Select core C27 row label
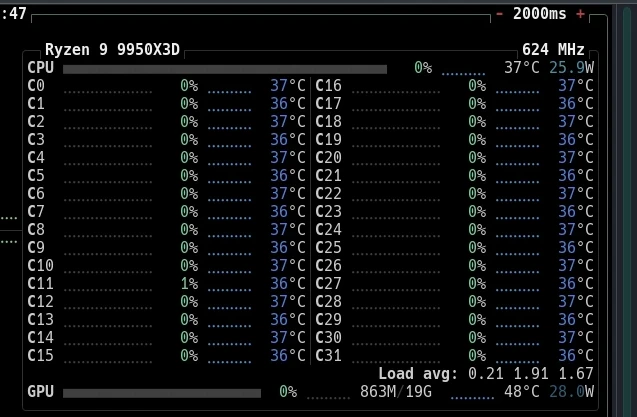The image size is (637, 417). tap(328, 283)
